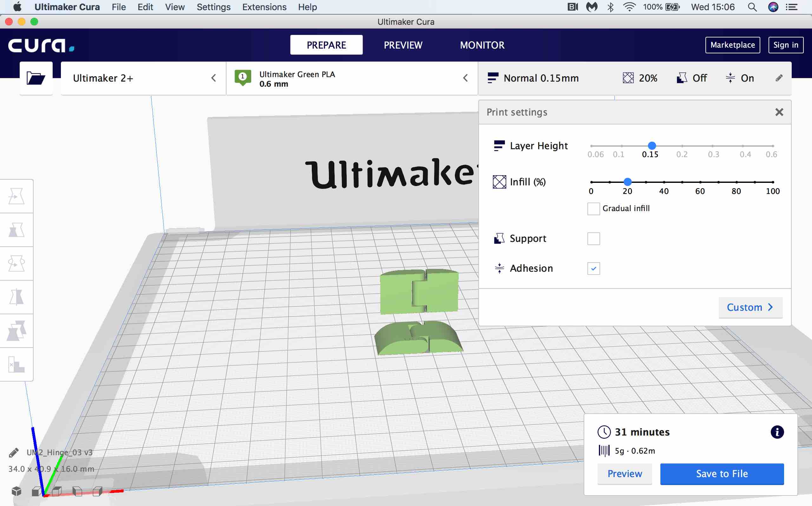
Task: Select the Scale tool in left toolbar
Action: click(16, 230)
